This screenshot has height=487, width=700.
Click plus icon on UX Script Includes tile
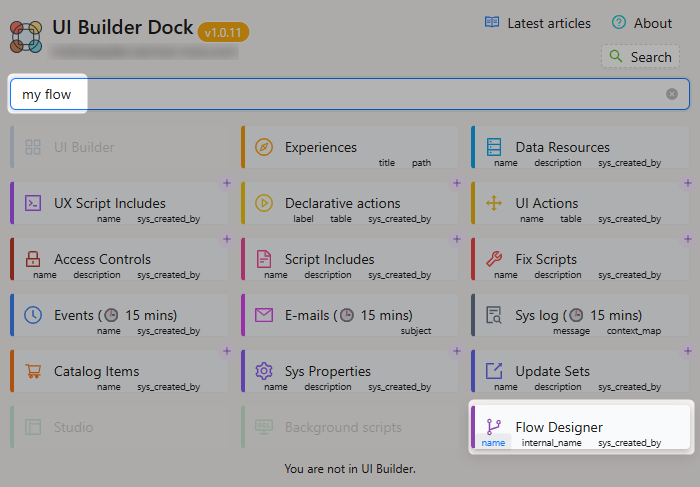click(226, 183)
